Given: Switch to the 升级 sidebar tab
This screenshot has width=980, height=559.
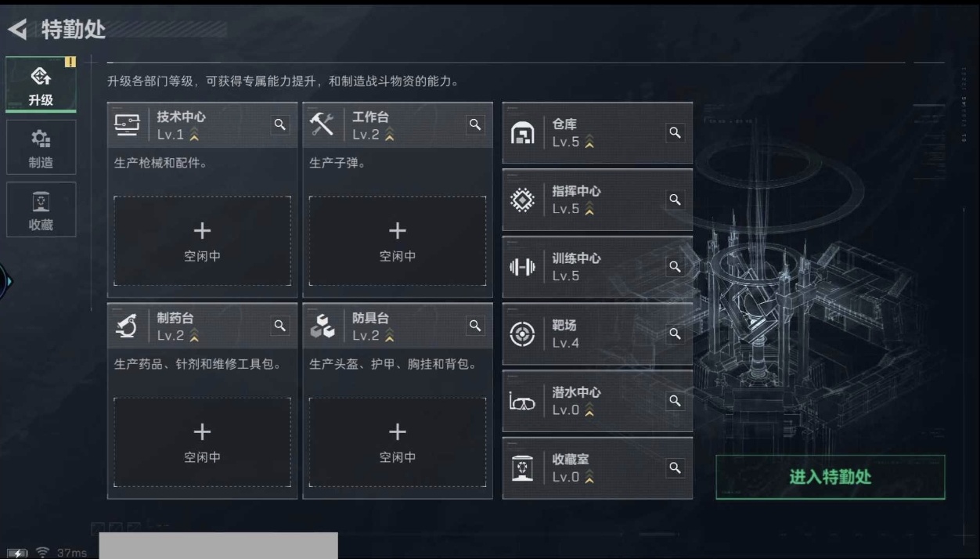Looking at the screenshot, I should coord(41,85).
